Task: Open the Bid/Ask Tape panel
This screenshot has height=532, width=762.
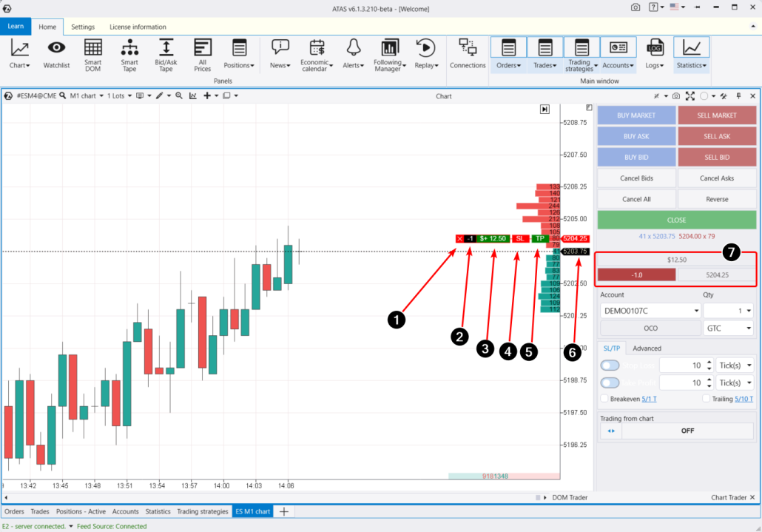Action: [x=166, y=54]
